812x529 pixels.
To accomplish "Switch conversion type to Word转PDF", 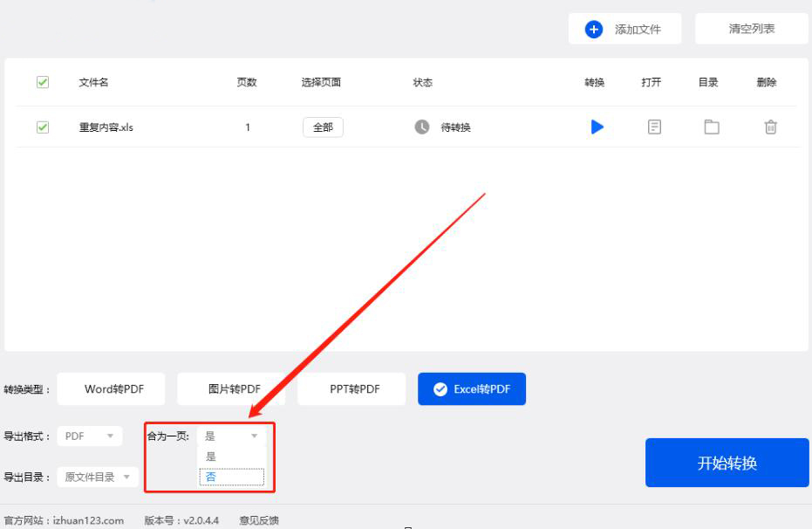I will (x=112, y=389).
